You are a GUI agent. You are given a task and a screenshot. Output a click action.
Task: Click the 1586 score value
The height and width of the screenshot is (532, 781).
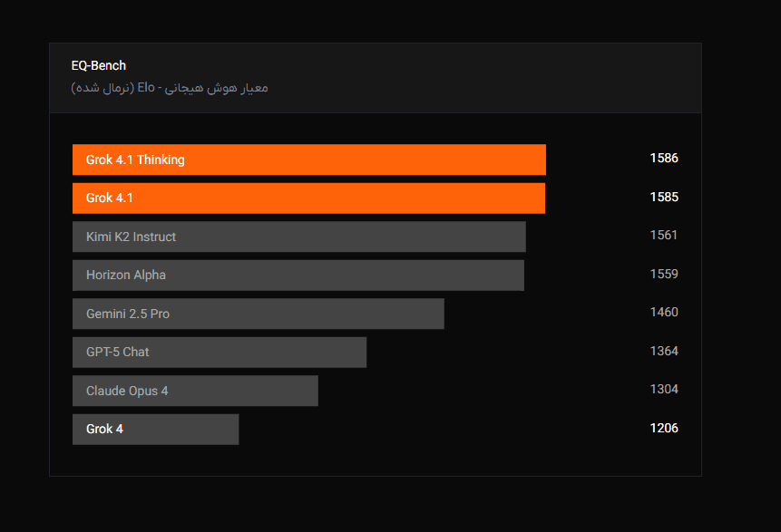tap(664, 159)
